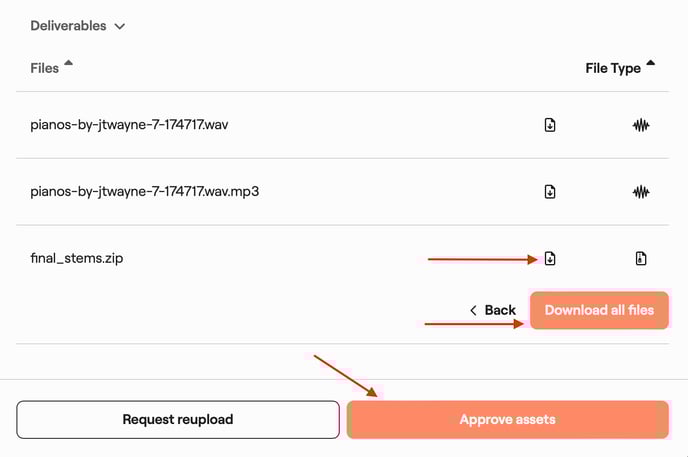Download the final_stems.zip file
This screenshot has width=688, height=457.
[x=549, y=258]
